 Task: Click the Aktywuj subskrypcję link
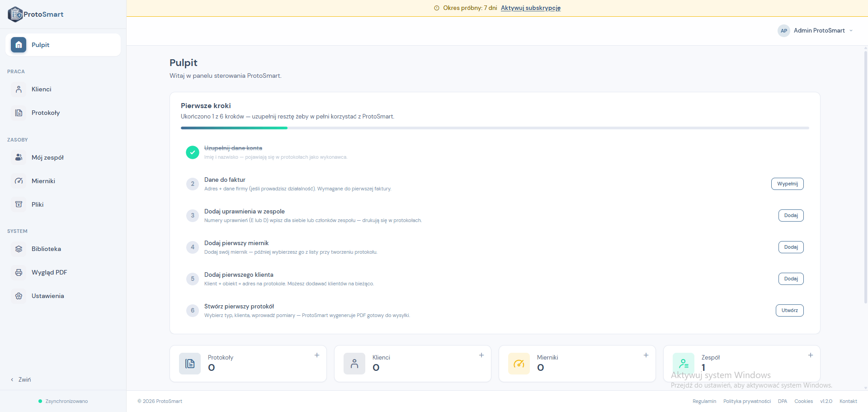[x=531, y=8]
